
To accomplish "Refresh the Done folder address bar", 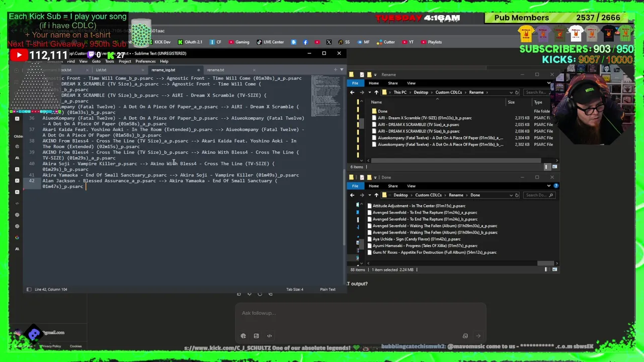I will (517, 195).
